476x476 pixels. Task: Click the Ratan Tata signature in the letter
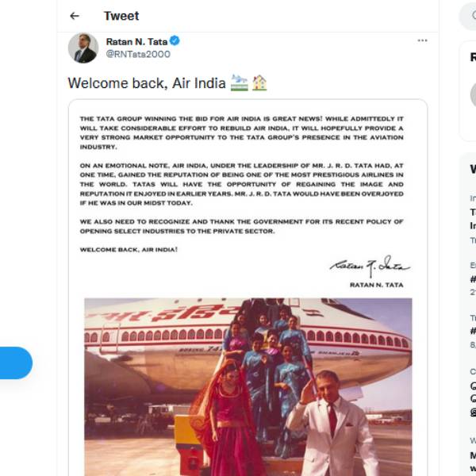(370, 265)
